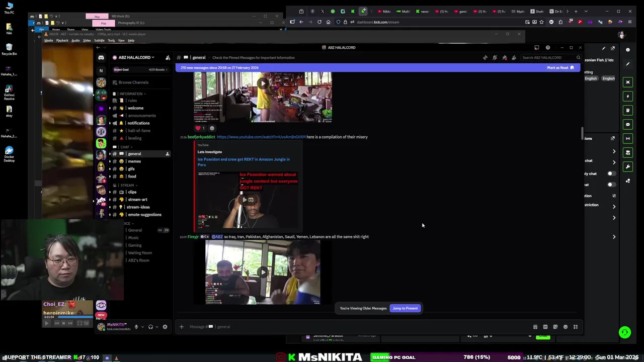
Task: Click Kick dashboard wrench sidebar icon
Action: pos(628,166)
